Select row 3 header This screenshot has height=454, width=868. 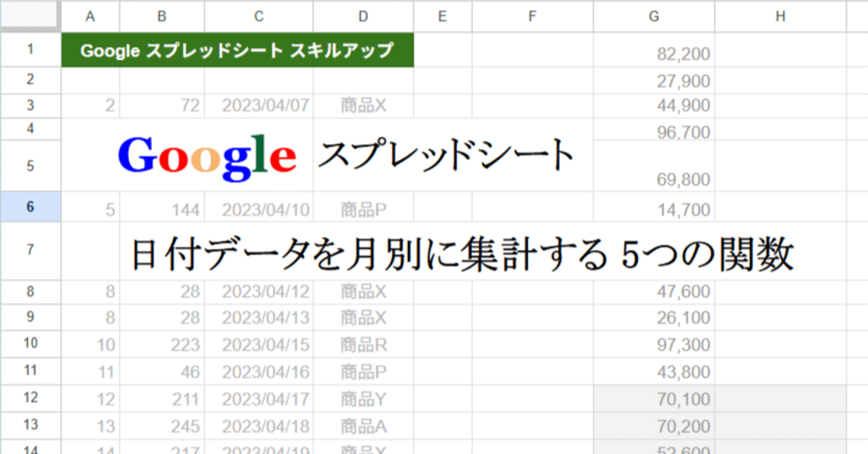click(30, 106)
